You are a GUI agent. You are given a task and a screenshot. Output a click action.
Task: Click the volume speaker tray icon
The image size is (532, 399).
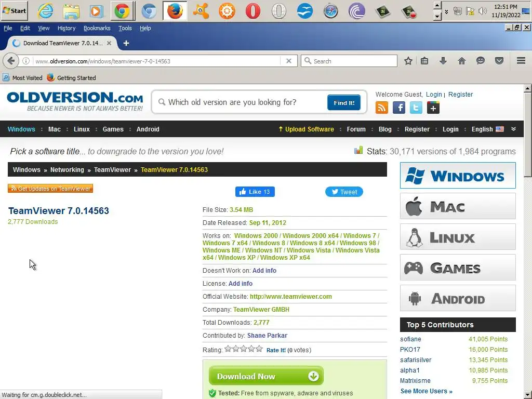[x=482, y=11]
